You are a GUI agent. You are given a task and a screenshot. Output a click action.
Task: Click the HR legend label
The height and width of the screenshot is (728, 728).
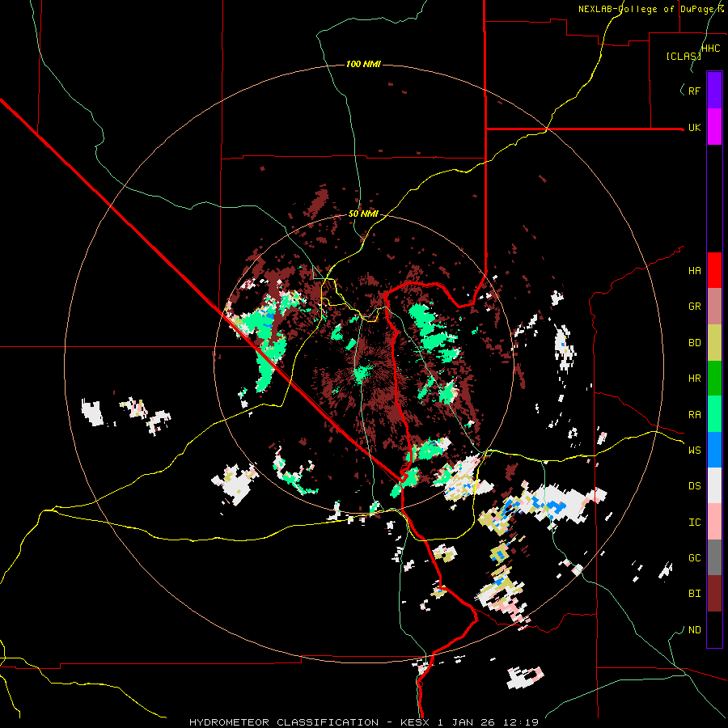694,379
